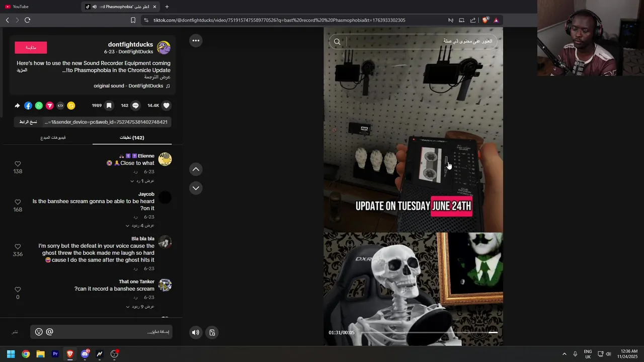Seek on the video progress bar

click(x=429, y=332)
